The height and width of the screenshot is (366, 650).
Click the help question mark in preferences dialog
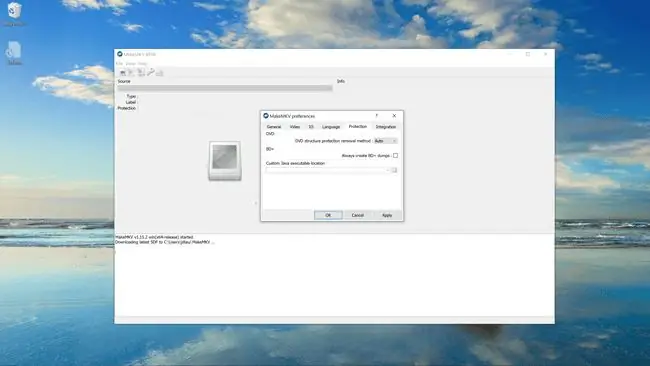coord(376,116)
